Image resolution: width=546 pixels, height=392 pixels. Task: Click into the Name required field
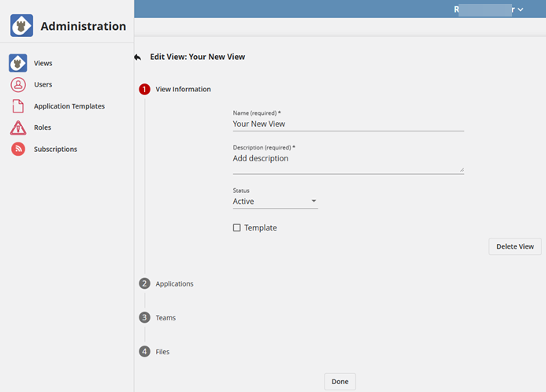[347, 124]
